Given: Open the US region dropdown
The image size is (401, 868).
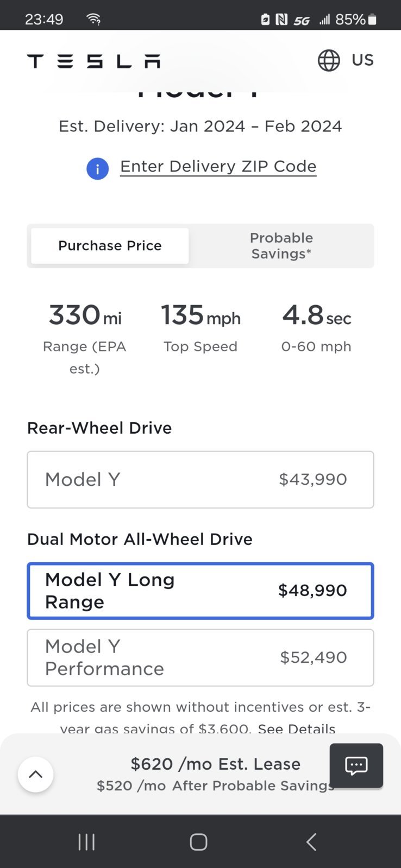Looking at the screenshot, I should pos(362,60).
